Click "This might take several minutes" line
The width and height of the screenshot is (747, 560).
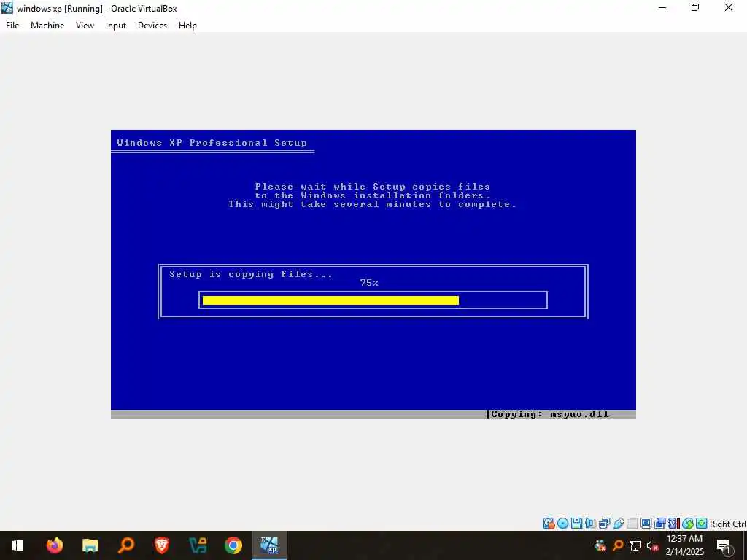coord(373,204)
